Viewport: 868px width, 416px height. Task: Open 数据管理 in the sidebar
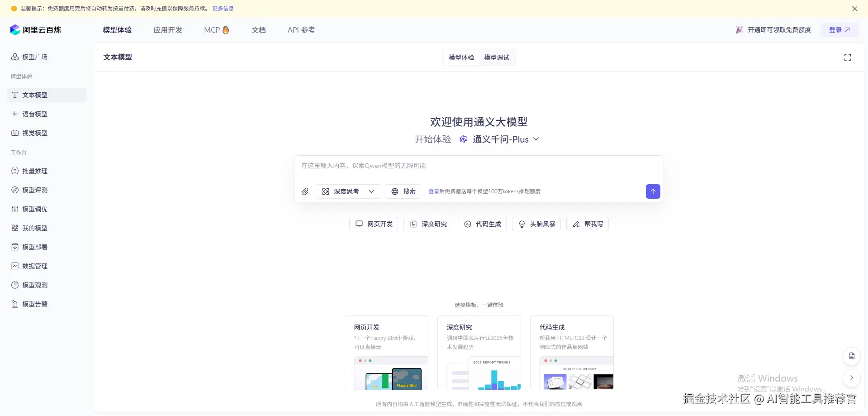(x=47, y=266)
